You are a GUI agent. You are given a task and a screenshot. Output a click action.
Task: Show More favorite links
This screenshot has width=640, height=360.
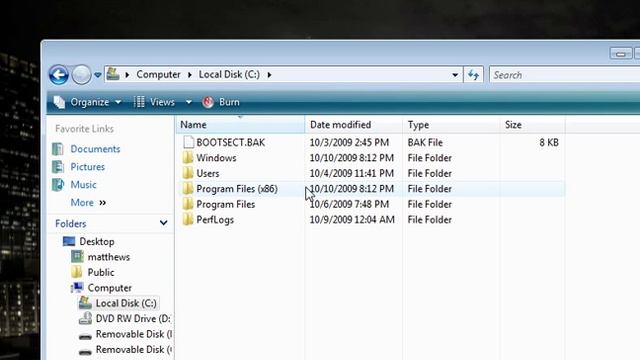tap(88, 203)
